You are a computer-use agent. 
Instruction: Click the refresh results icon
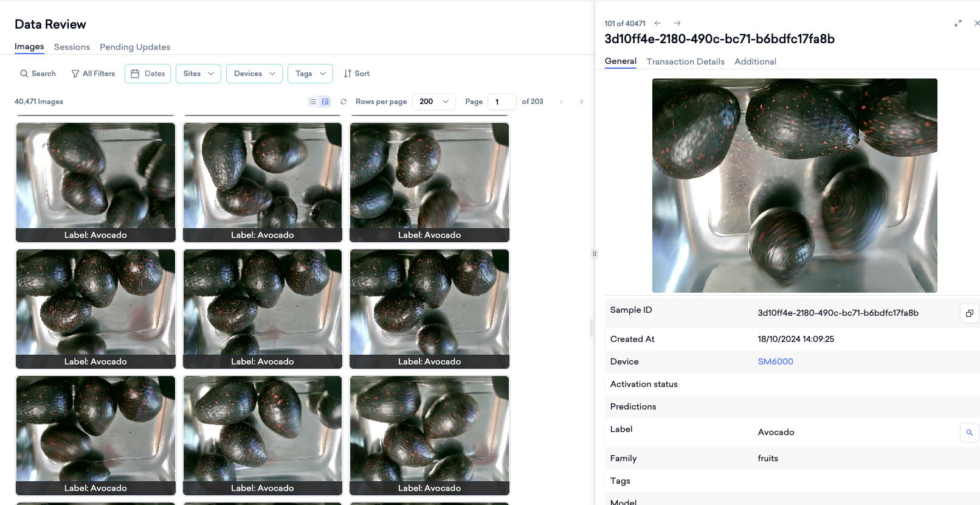(x=343, y=102)
